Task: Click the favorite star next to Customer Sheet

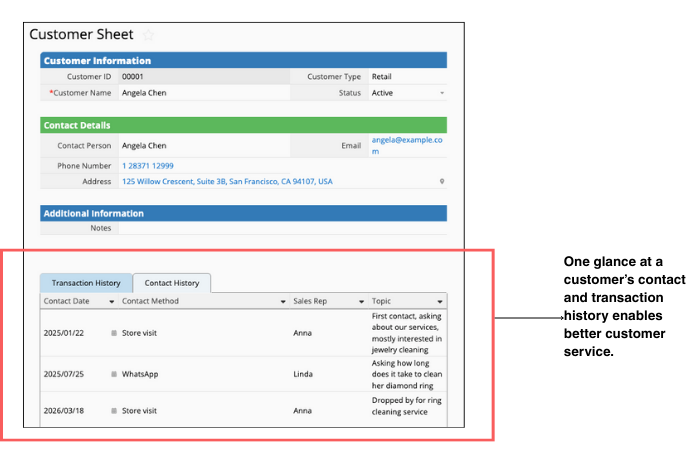Action: [149, 35]
